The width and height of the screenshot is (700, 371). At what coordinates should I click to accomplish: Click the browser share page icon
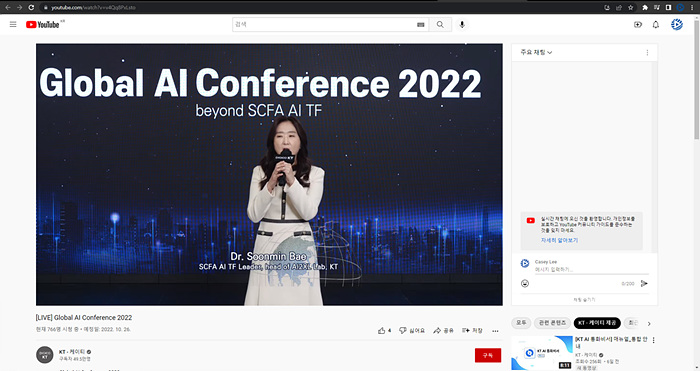[619, 7]
